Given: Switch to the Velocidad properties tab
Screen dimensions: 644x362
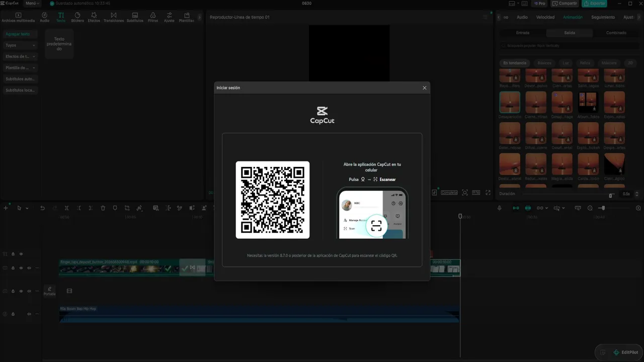Looking at the screenshot, I should pos(545,17).
